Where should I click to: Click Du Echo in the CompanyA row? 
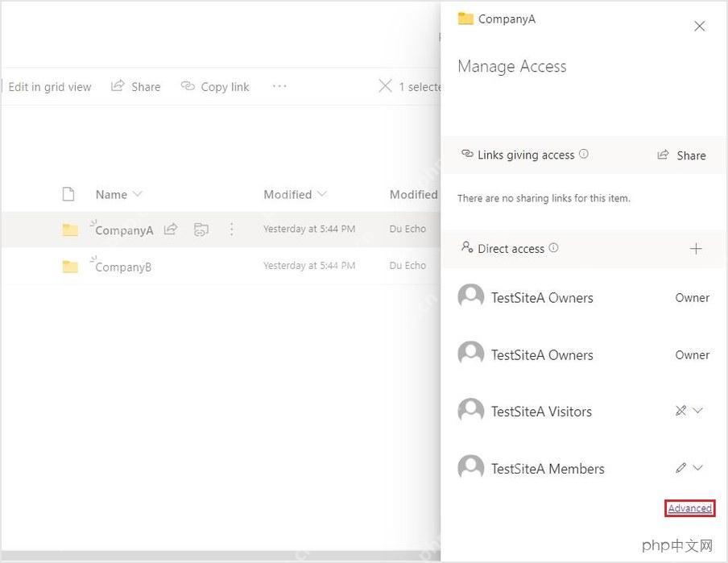tap(407, 229)
